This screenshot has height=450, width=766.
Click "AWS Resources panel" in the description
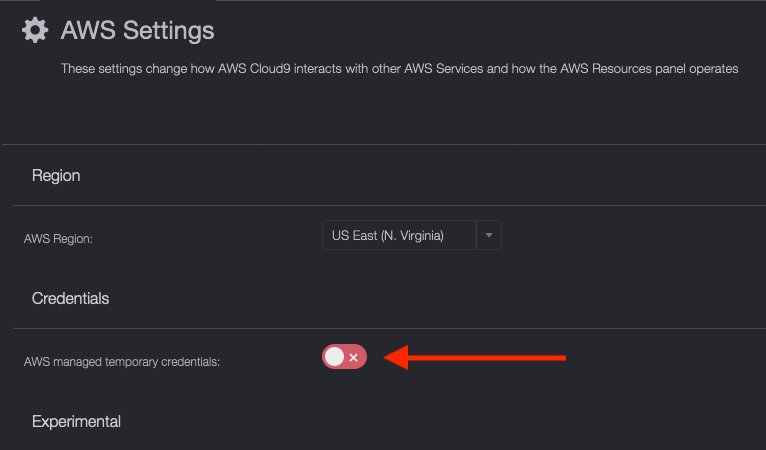click(623, 68)
